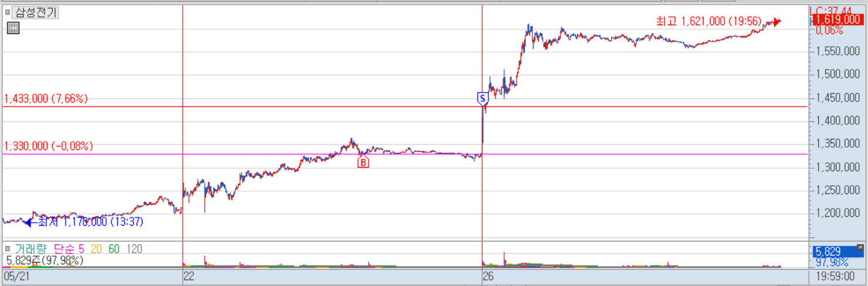Toggle the small square beside 거래량

pyautogui.click(x=8, y=249)
